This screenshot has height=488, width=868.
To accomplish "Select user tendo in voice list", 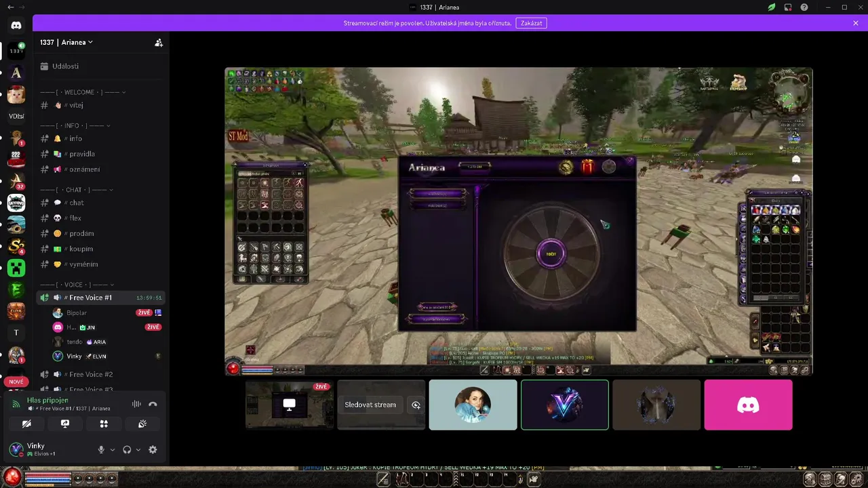I will coord(108,342).
